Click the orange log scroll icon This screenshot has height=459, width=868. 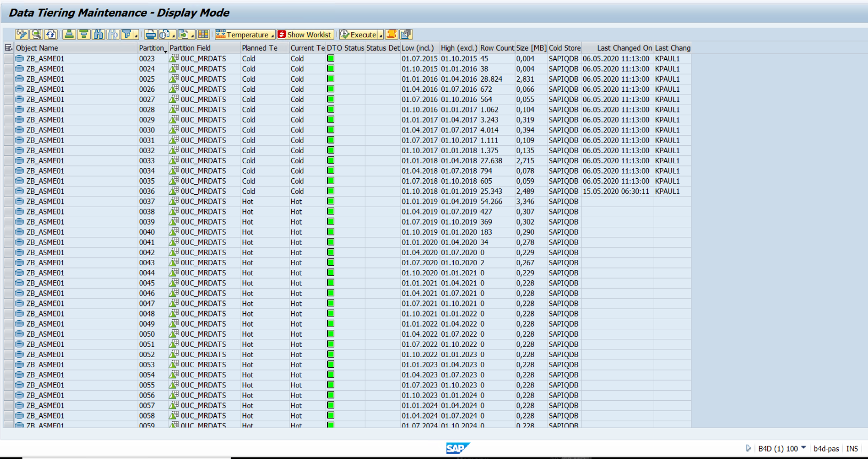click(x=391, y=35)
